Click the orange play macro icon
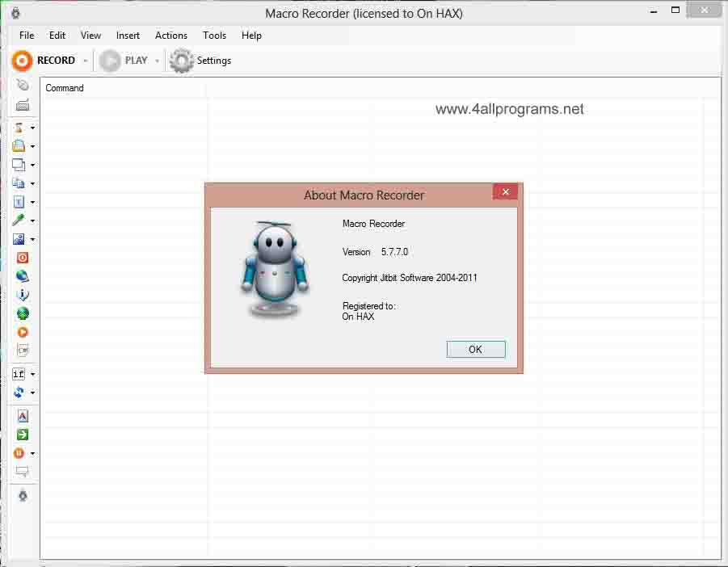The image size is (728, 567). click(23, 332)
